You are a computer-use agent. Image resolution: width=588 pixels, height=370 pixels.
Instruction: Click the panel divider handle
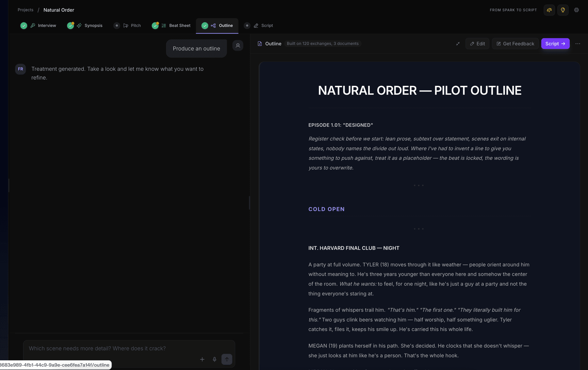click(249, 203)
